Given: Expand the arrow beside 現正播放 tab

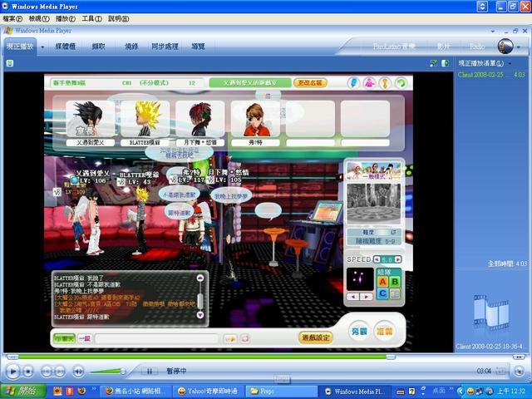Looking at the screenshot, I should pyautogui.click(x=42, y=47).
